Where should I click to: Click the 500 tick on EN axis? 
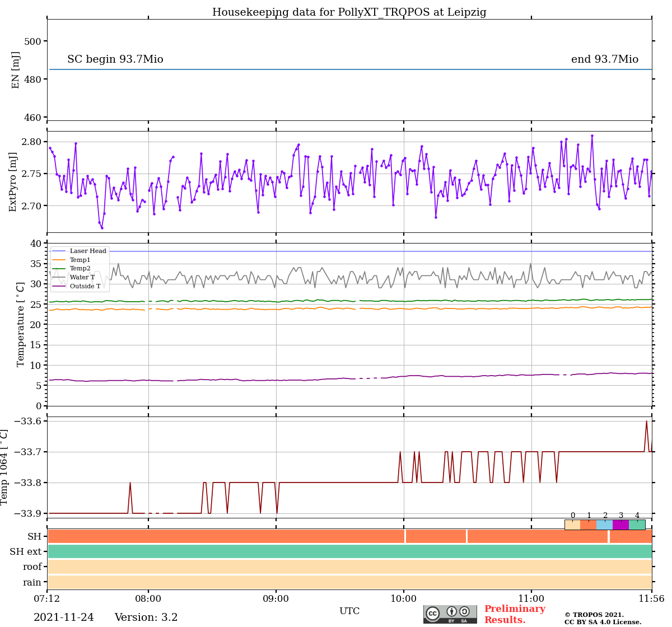[x=32, y=41]
